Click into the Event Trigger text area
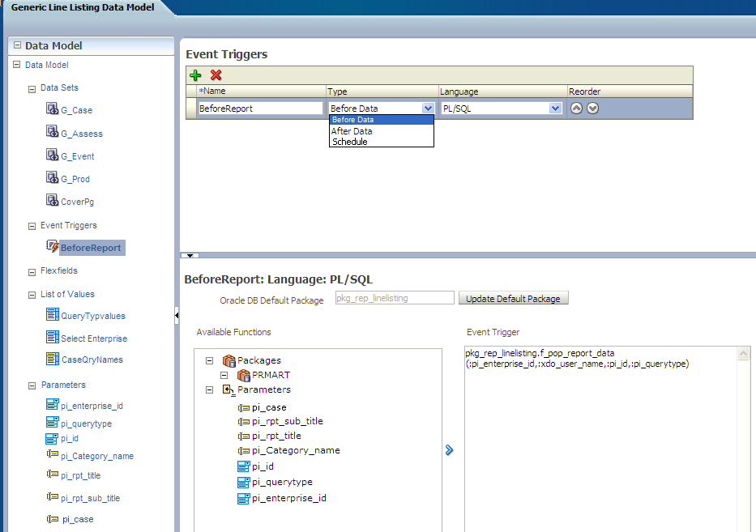This screenshot has width=756, height=532. (600, 439)
